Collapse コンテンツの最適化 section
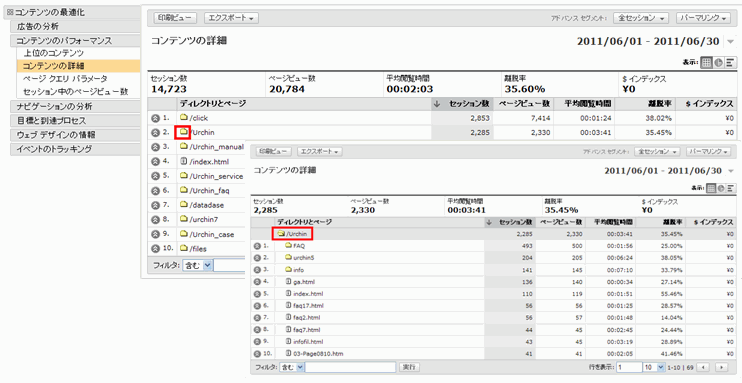Screen dimensions: 742x383 (10, 13)
